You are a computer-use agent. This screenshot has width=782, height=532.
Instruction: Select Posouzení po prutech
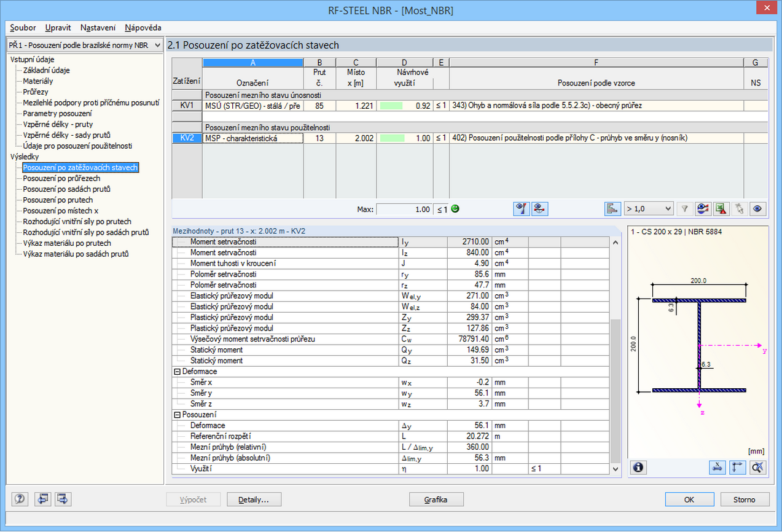point(58,200)
